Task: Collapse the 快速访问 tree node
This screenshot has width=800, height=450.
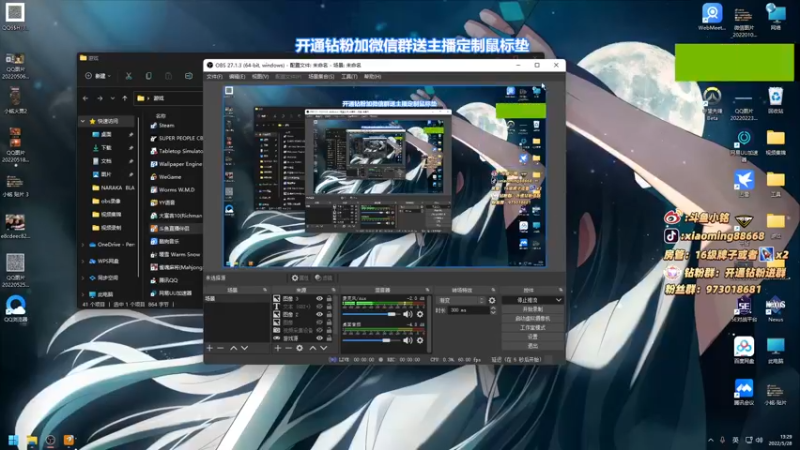Action: [83, 121]
